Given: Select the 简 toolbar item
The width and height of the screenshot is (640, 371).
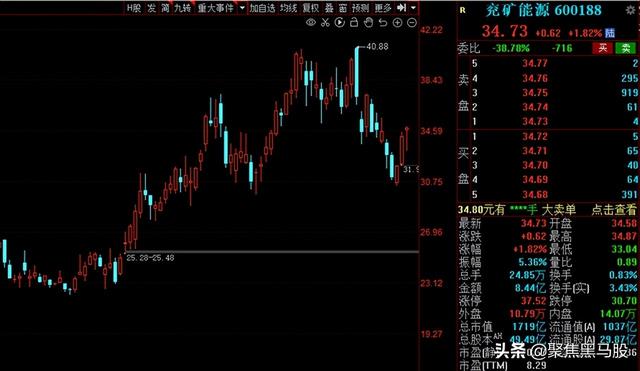Looking at the screenshot, I should pyautogui.click(x=165, y=8).
